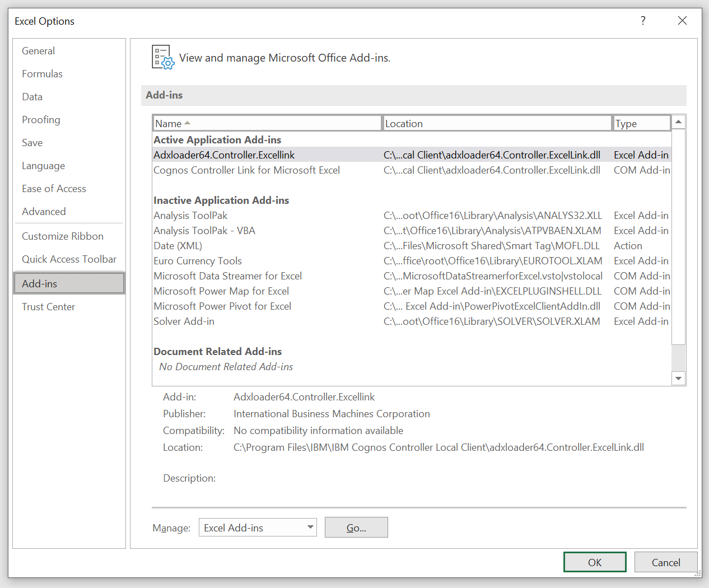Click the add-ins list scroll up arrow
Image resolution: width=709 pixels, height=588 pixels.
point(678,122)
